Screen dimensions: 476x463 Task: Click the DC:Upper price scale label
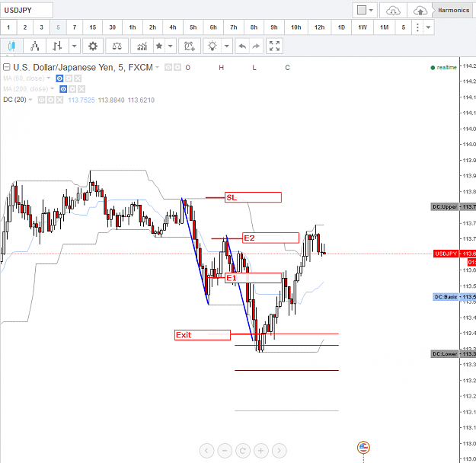click(x=445, y=207)
